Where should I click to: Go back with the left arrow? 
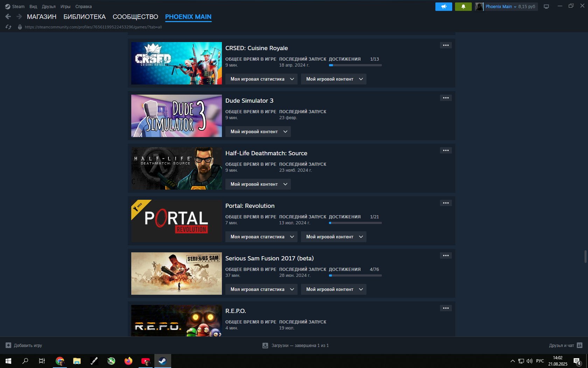tap(8, 16)
